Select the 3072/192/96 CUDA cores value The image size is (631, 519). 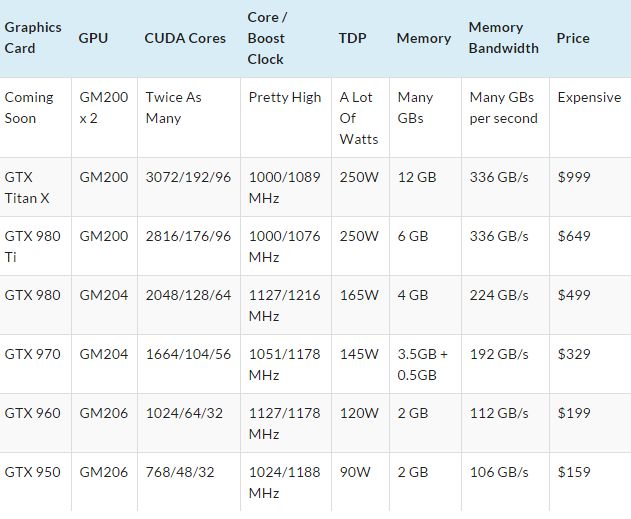tap(188, 177)
